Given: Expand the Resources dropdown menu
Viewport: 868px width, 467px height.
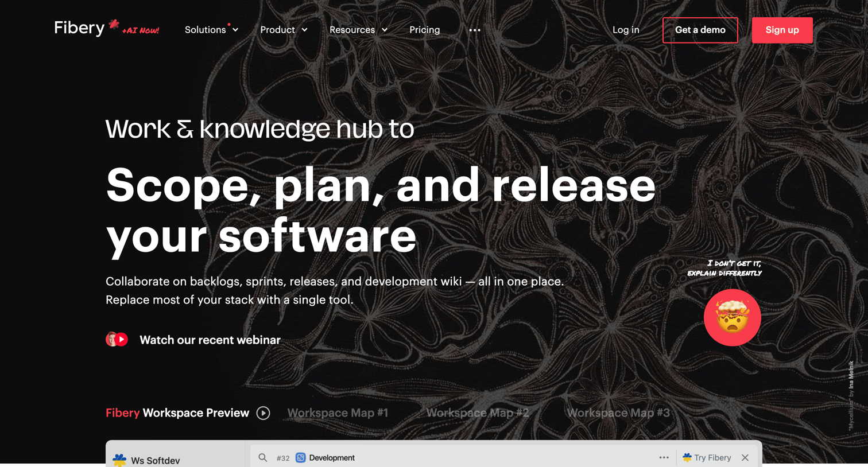Looking at the screenshot, I should [x=359, y=30].
